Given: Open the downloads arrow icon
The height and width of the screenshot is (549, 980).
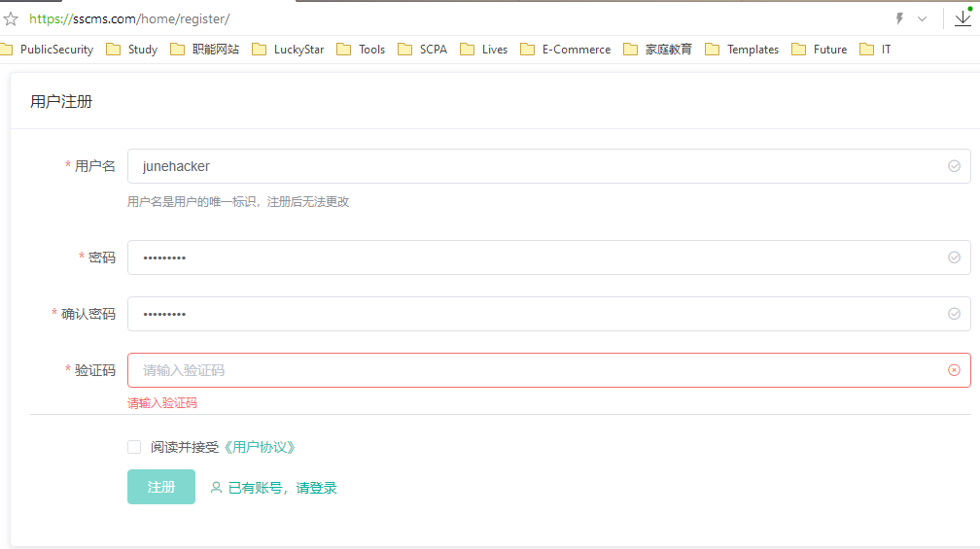Looking at the screenshot, I should click(963, 18).
